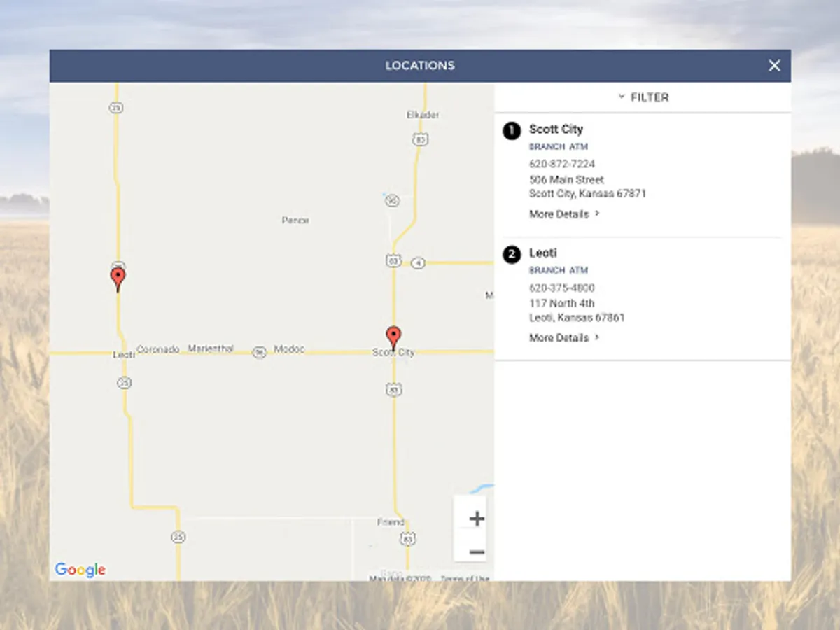Open the Google logo link on map

[x=80, y=570]
